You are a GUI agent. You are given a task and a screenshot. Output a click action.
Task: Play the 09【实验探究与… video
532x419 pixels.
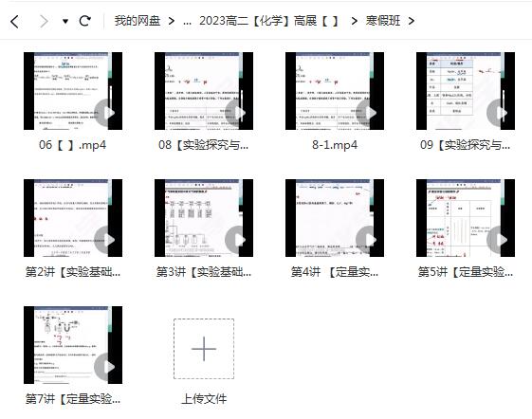pos(466,91)
